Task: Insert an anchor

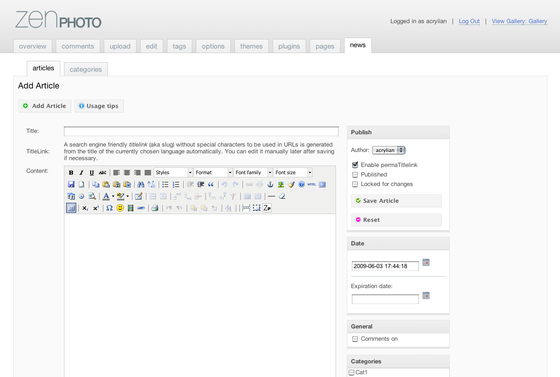Action: click(270, 185)
